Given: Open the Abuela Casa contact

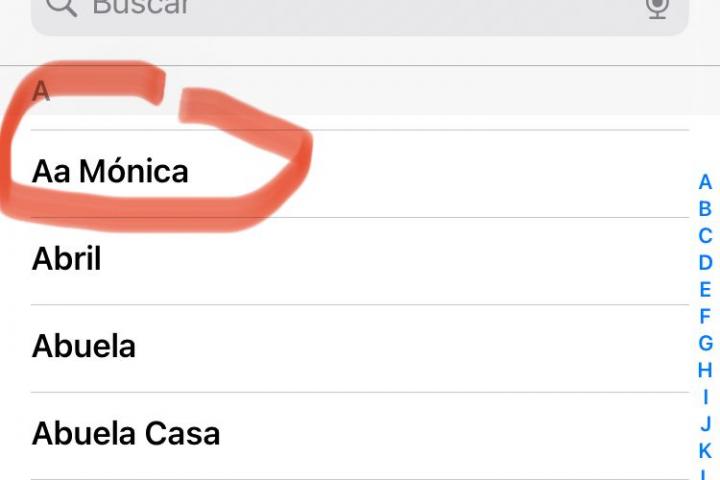Looking at the screenshot, I should point(126,434).
